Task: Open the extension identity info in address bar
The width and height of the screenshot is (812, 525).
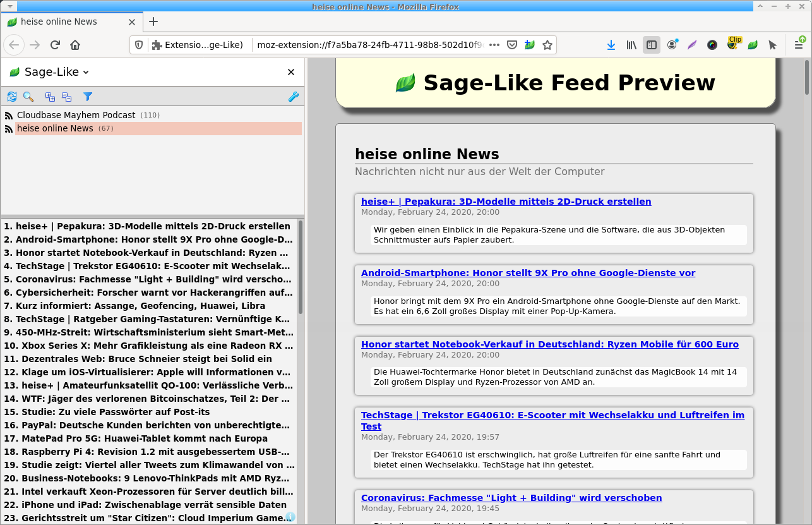Action: [198, 45]
